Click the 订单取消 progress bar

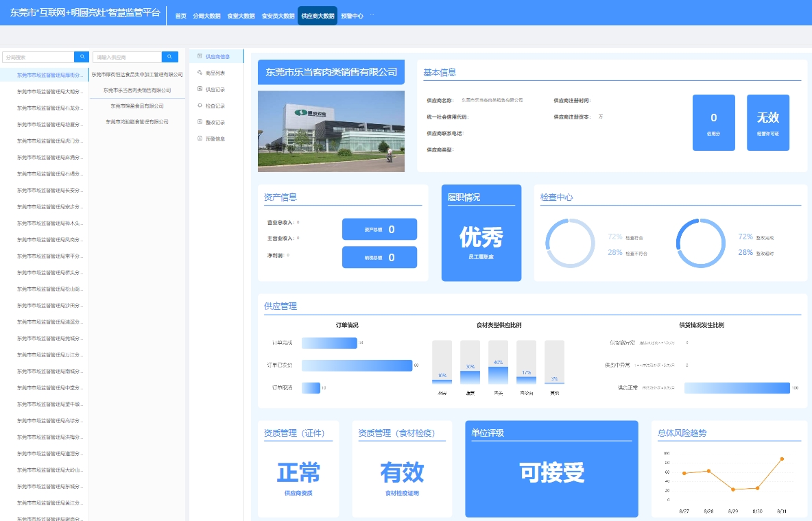pyautogui.click(x=311, y=387)
